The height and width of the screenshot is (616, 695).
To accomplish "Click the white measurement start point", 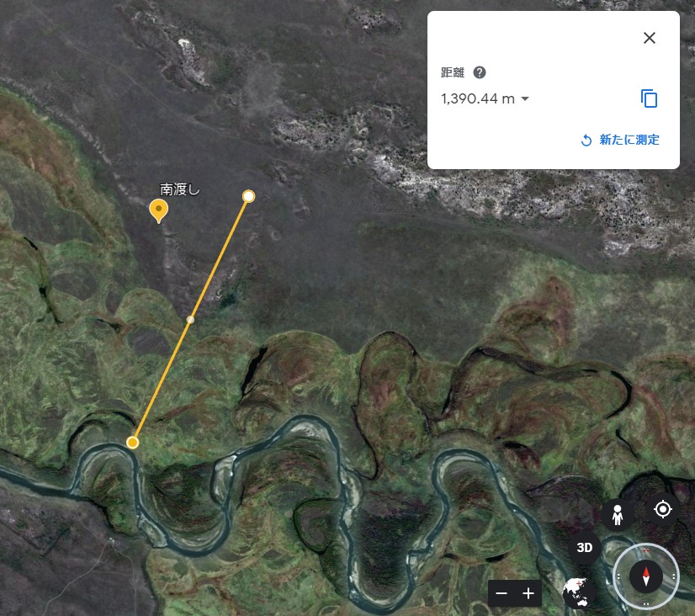I will coord(249,196).
